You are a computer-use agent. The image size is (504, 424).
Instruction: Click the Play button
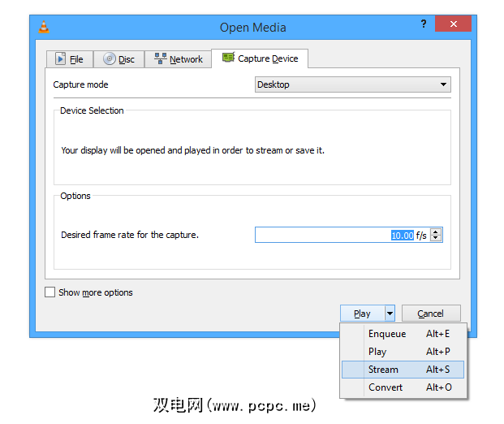362,314
